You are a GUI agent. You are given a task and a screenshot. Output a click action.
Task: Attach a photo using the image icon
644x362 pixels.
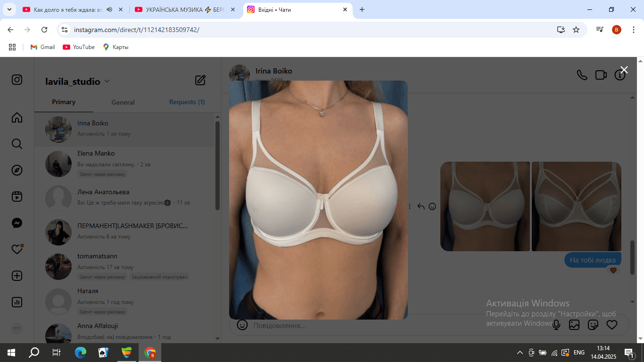574,325
